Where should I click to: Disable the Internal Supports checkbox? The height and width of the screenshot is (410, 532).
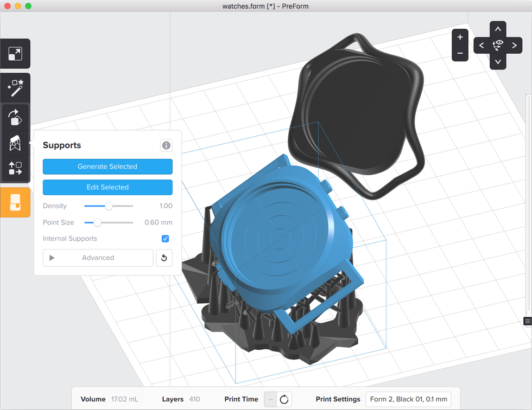tap(166, 239)
